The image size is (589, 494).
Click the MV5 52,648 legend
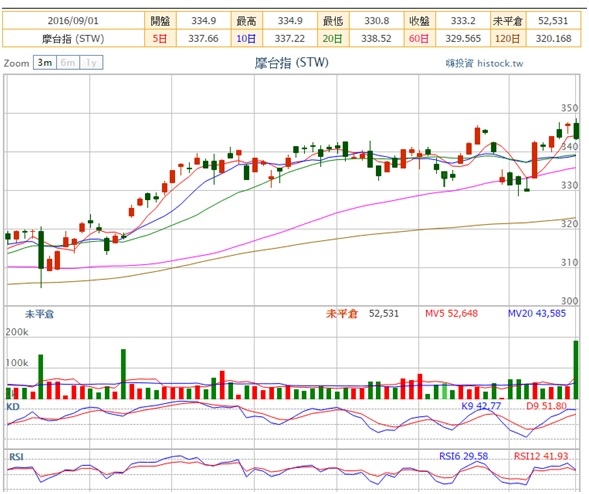point(451,313)
